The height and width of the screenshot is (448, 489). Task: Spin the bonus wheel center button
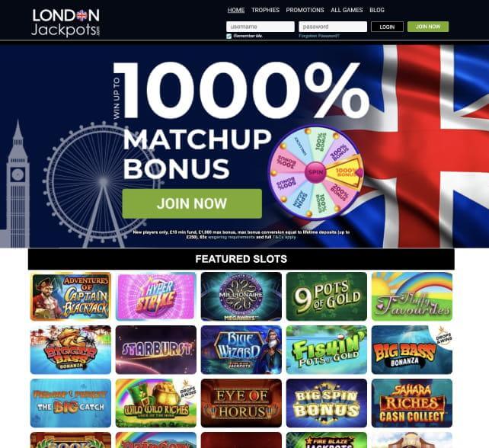pos(315,172)
